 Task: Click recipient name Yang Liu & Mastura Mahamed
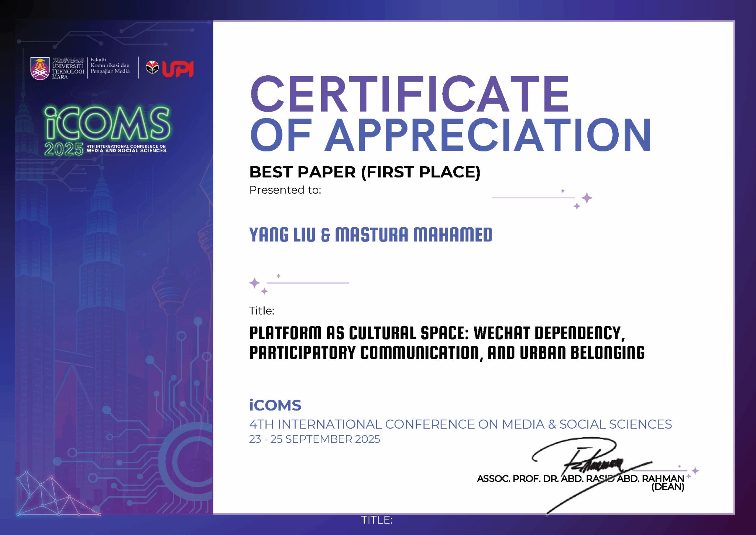pos(371,235)
